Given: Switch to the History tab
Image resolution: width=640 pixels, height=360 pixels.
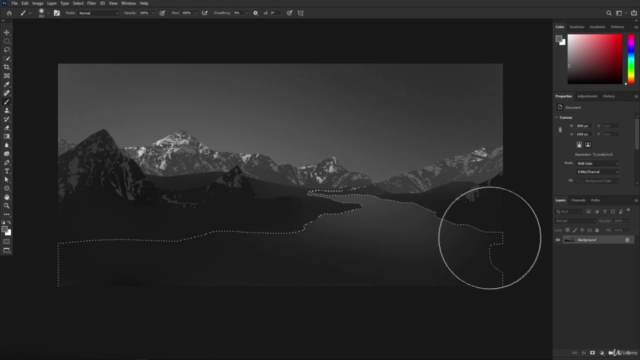Looking at the screenshot, I should coord(609,96).
